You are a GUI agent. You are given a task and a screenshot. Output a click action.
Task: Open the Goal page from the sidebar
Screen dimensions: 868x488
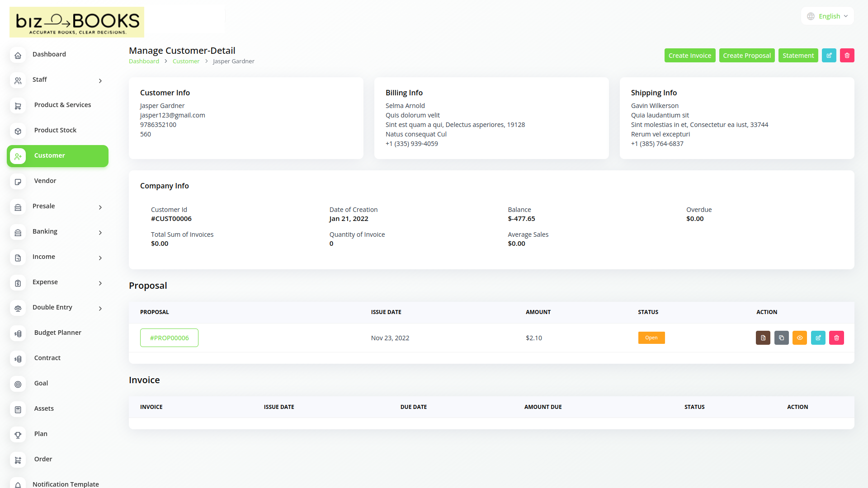[41, 383]
